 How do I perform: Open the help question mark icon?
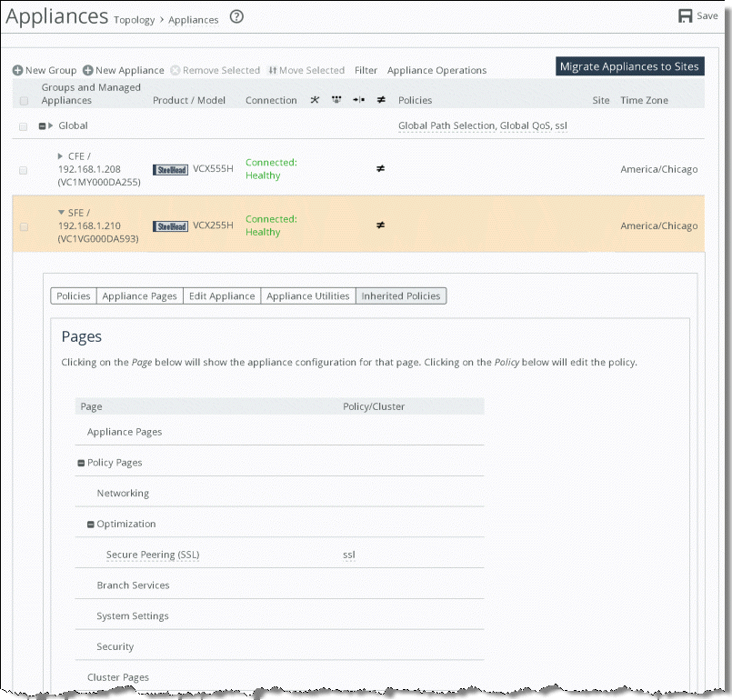[x=236, y=16]
